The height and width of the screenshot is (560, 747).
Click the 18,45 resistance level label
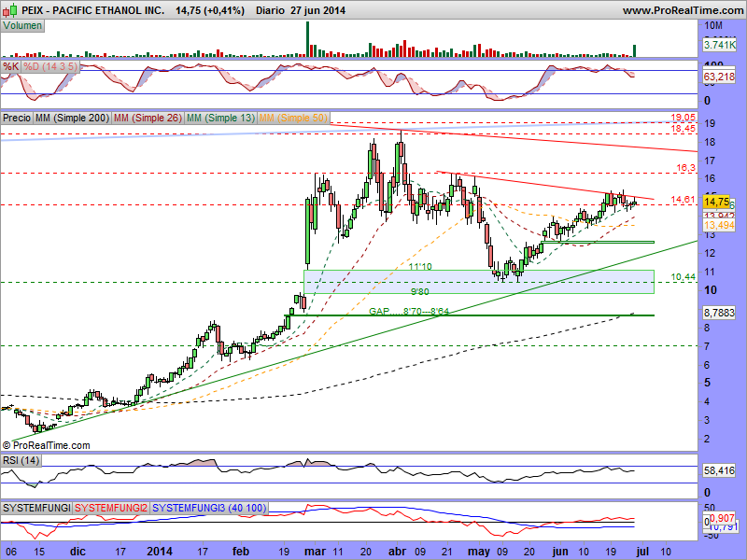684,129
